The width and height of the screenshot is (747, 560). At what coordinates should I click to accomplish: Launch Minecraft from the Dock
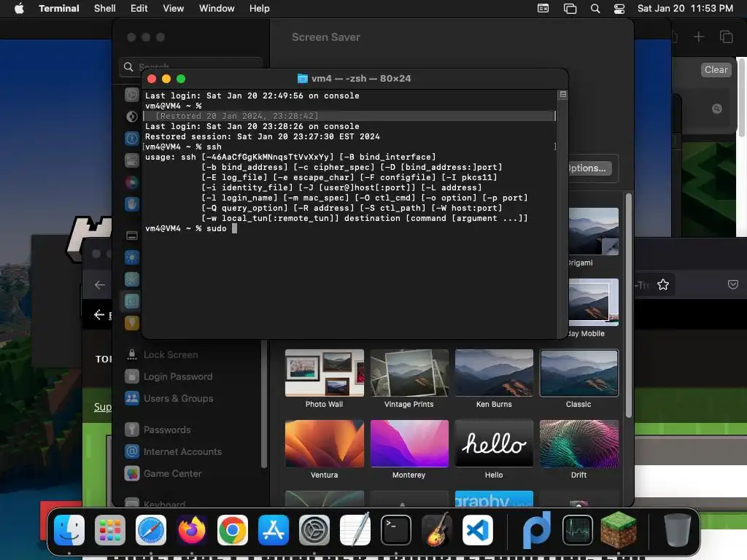[x=619, y=530]
